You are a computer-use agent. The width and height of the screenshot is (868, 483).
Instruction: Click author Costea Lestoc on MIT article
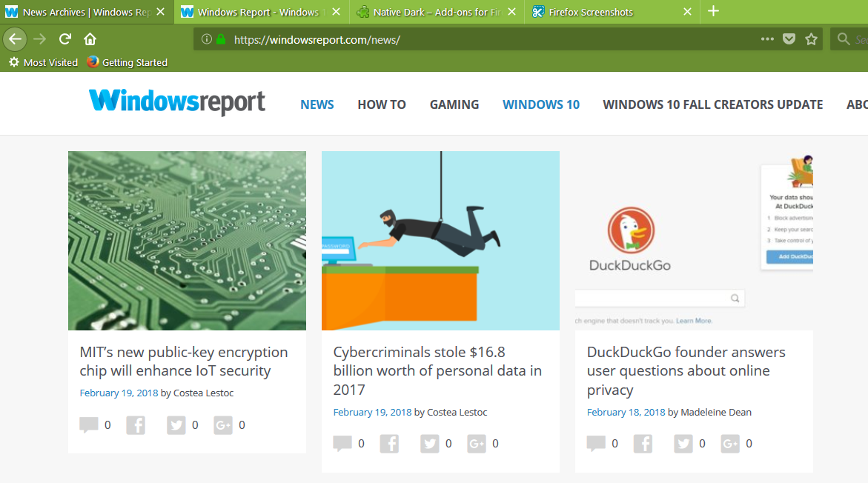(x=204, y=393)
